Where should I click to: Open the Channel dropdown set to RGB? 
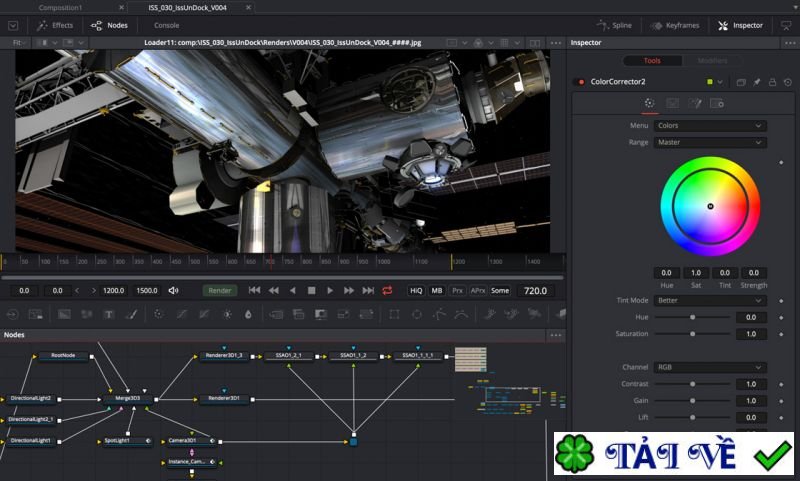(x=710, y=367)
